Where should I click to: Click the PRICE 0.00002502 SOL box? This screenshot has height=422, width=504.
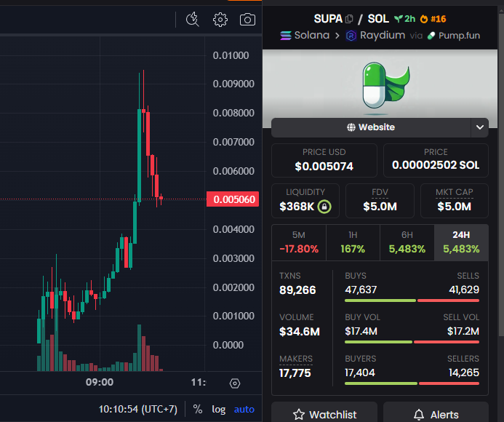coord(436,161)
